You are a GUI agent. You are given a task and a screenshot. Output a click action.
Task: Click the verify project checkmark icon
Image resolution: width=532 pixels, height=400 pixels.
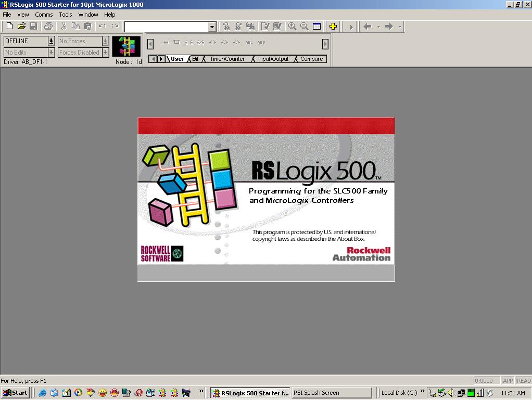(x=277, y=27)
